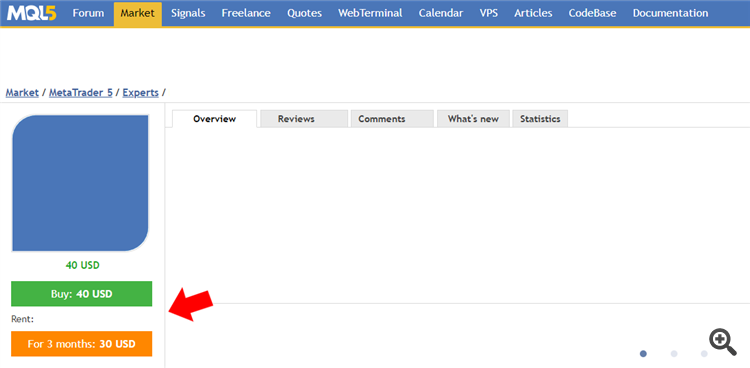Open Articles in the navigation bar
The height and width of the screenshot is (368, 750).
point(533,13)
